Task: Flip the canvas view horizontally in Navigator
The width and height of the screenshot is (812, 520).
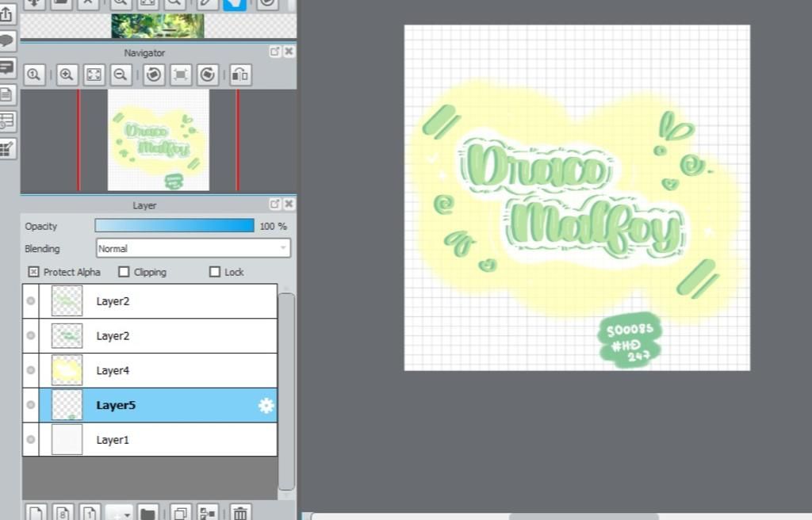Action: coord(240,75)
